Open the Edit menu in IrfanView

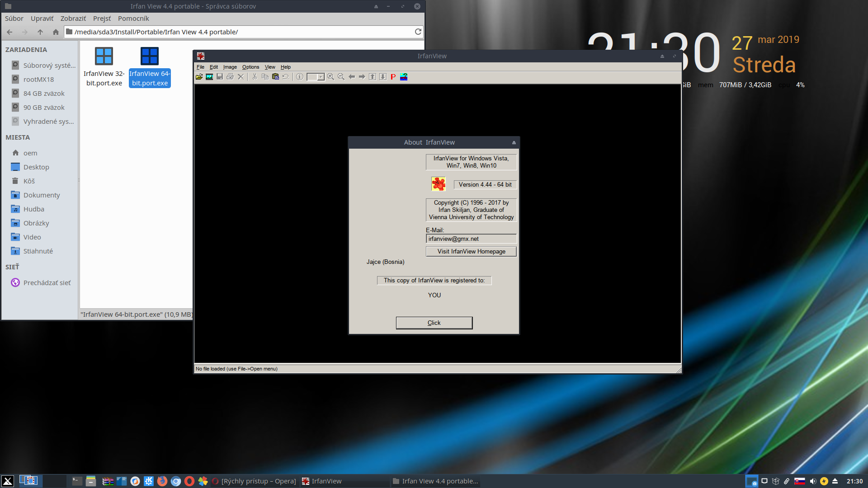click(x=214, y=67)
